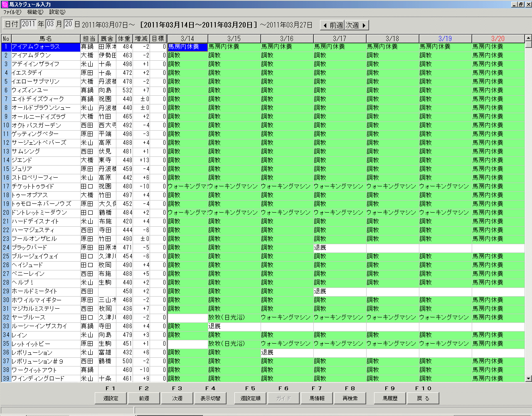Select the horse ワインディングロード

[45, 379]
